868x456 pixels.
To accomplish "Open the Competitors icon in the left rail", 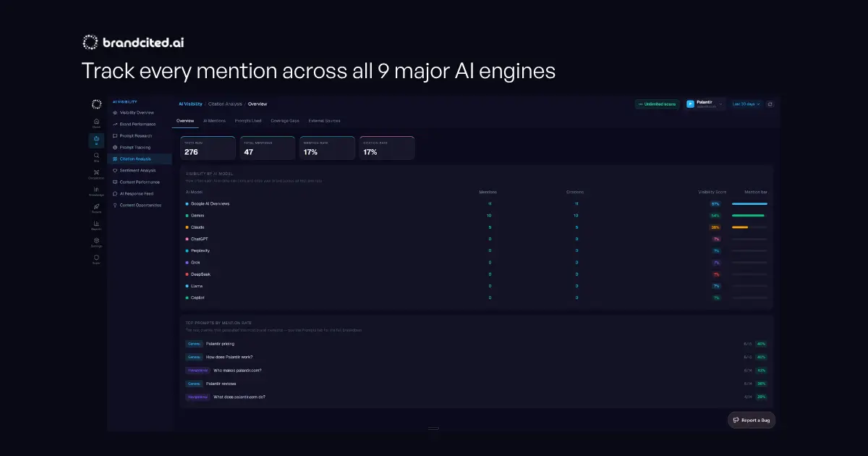I will [96, 174].
